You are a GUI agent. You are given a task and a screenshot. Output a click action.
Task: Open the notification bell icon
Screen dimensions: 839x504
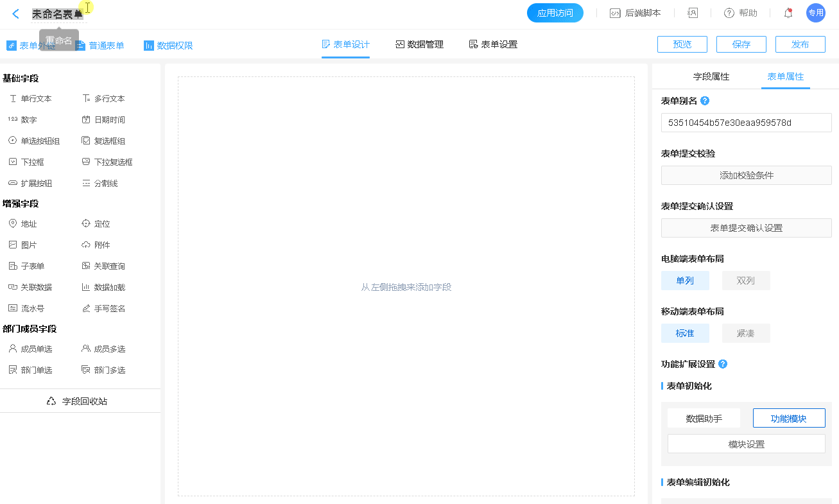[788, 13]
